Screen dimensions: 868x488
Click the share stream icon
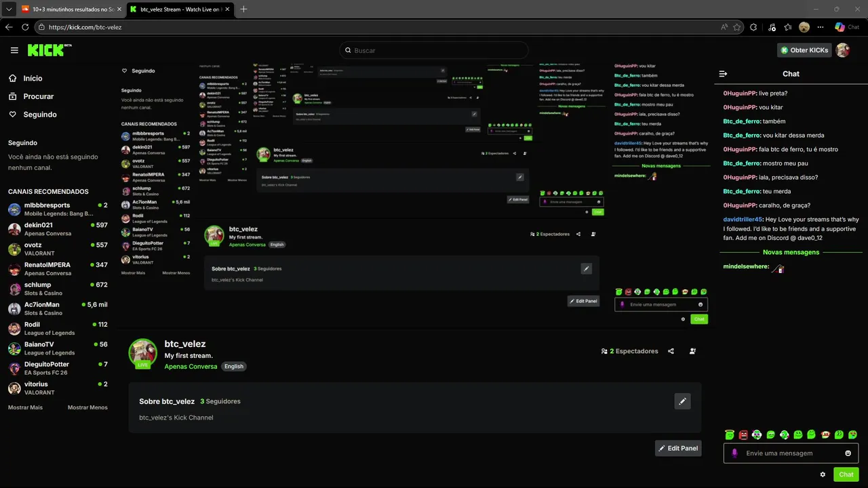(x=671, y=351)
